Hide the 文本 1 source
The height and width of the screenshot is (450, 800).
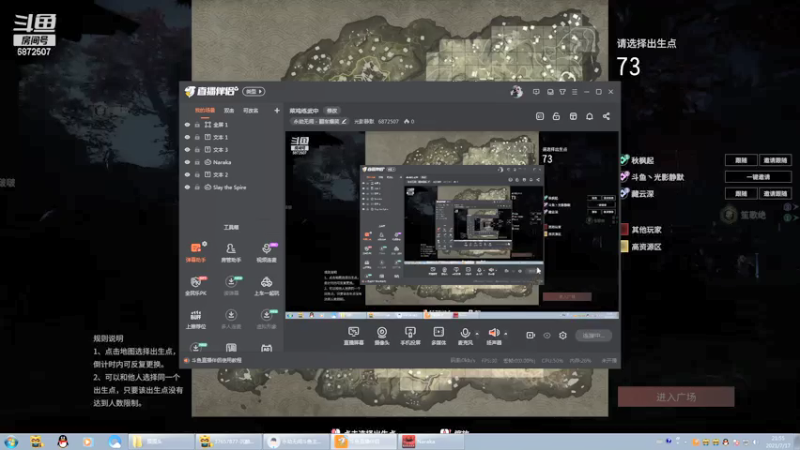(x=187, y=137)
